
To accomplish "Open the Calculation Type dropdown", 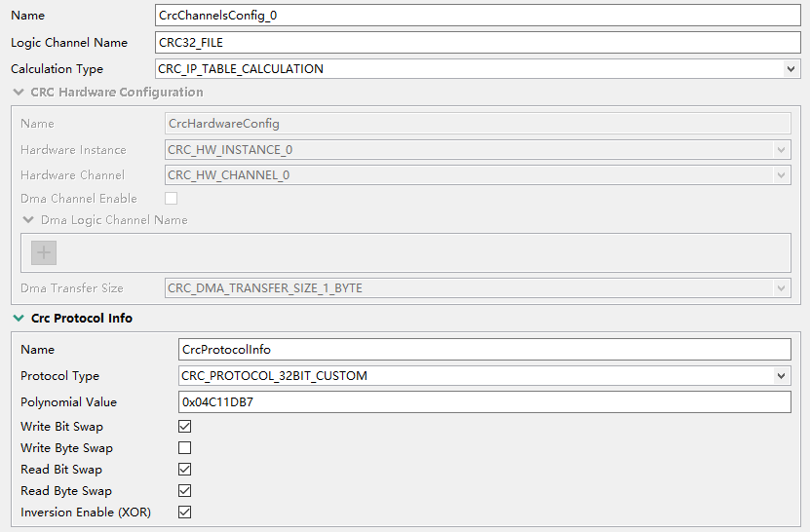I will click(791, 69).
